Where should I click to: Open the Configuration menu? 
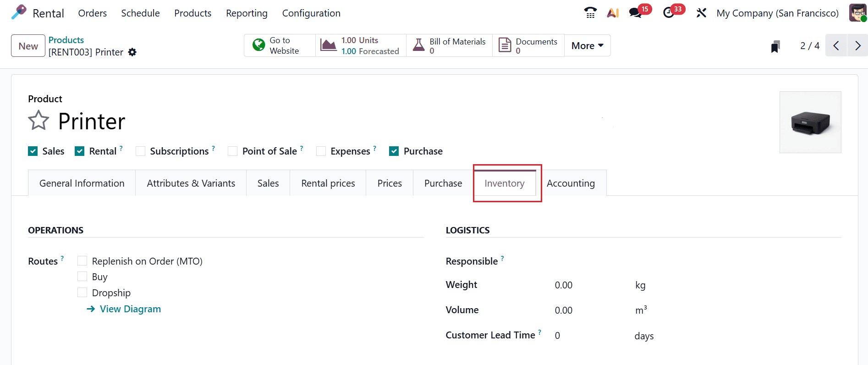coord(311,13)
